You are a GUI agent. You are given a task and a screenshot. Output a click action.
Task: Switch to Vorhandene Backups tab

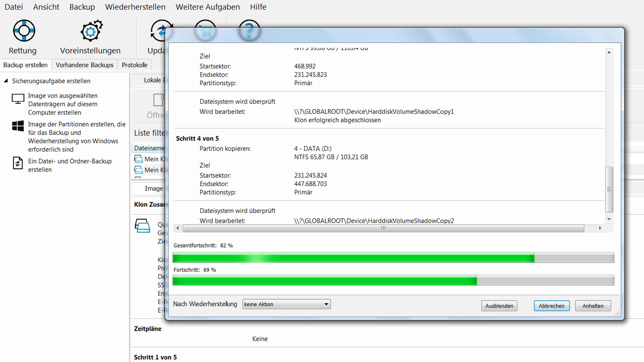84,65
